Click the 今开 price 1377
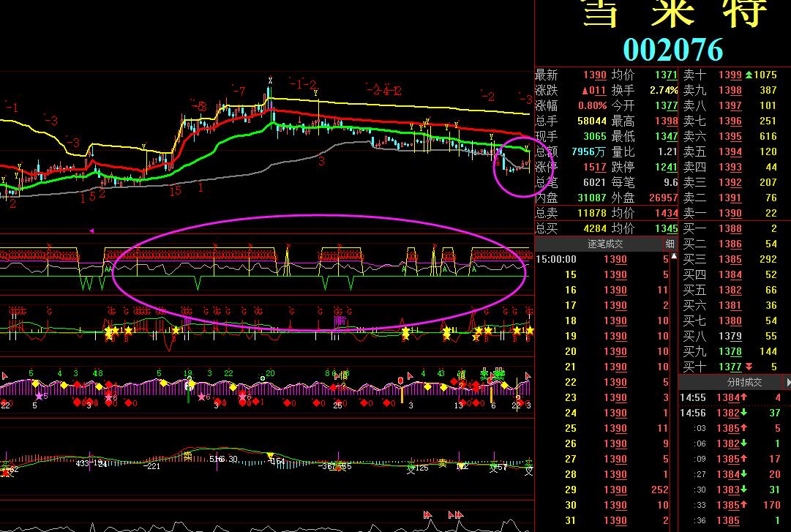This screenshot has width=791, height=532. 666,106
